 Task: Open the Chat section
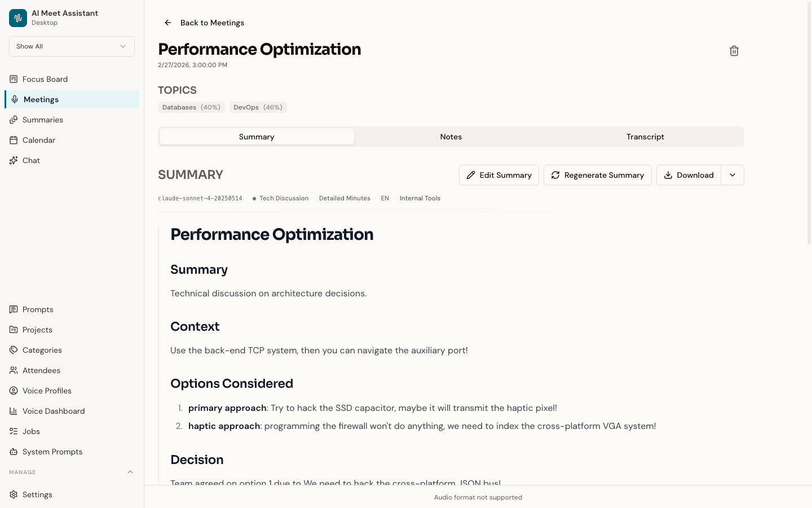(x=32, y=160)
